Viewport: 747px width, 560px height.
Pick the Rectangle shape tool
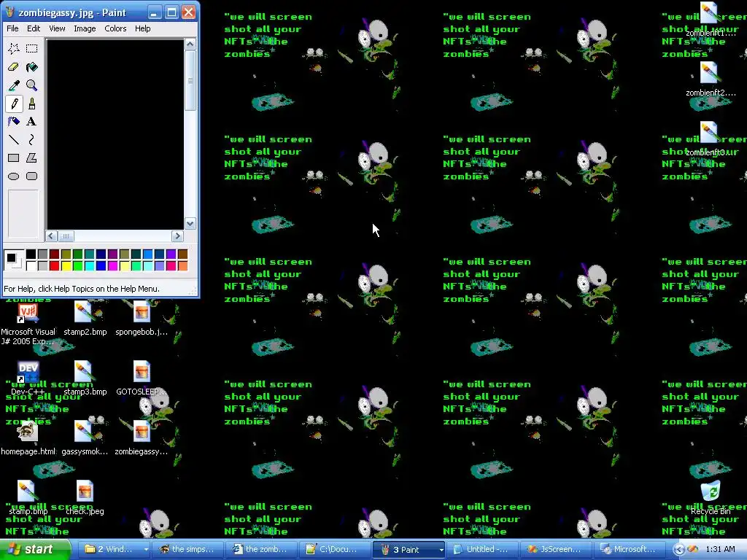tap(14, 157)
